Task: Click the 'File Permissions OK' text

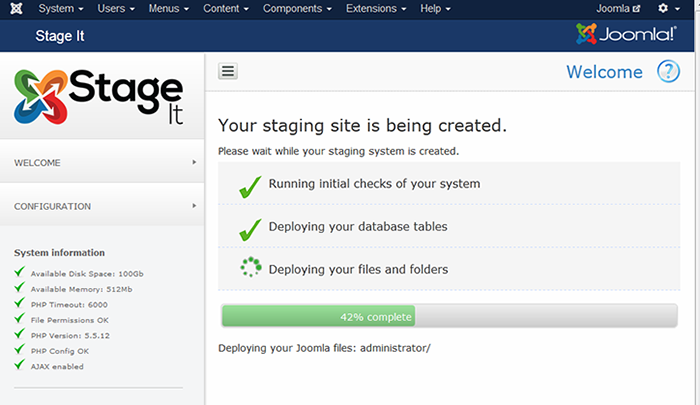Action: (70, 320)
